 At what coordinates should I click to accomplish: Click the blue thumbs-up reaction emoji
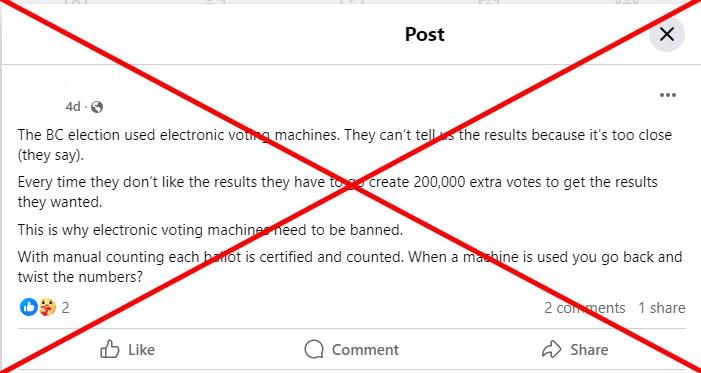click(x=29, y=307)
